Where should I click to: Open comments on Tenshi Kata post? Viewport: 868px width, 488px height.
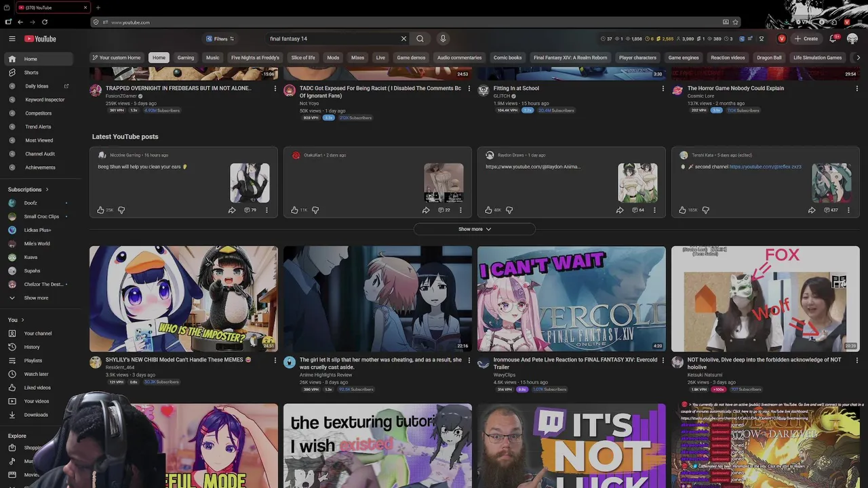(x=831, y=210)
